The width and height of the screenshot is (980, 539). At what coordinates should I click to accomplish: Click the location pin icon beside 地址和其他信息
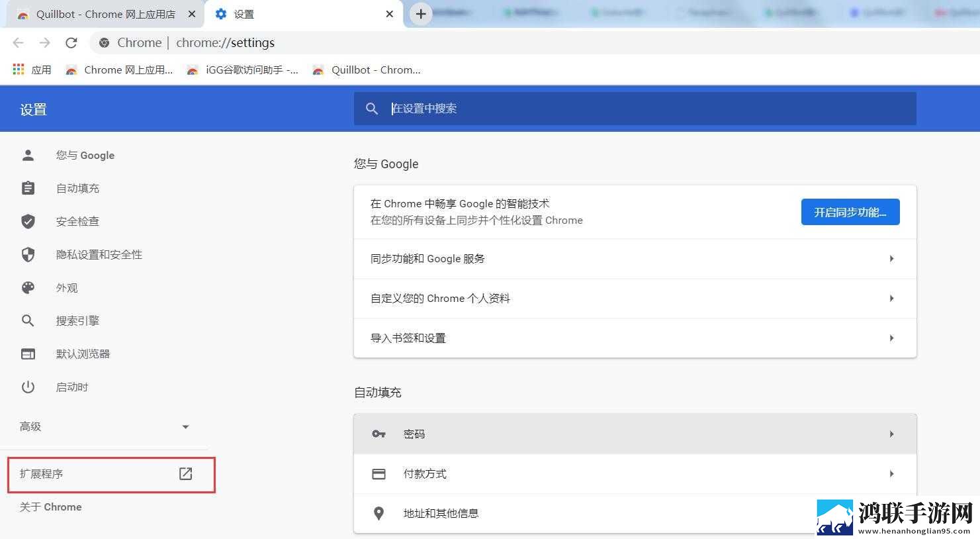(379, 513)
